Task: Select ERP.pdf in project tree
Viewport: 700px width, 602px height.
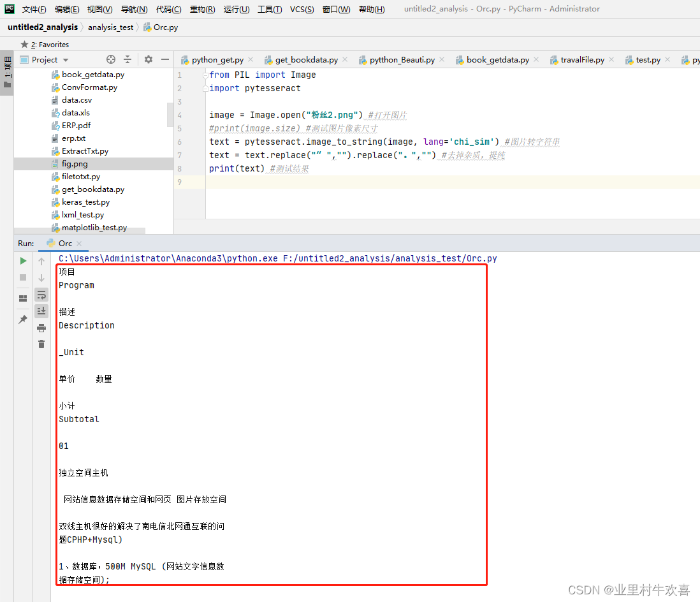Action: [77, 126]
